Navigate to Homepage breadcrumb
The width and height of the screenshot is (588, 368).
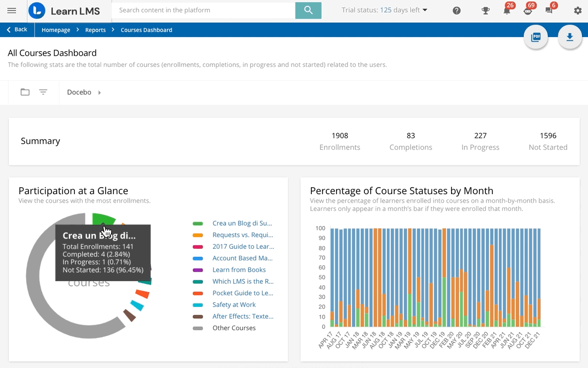(56, 30)
